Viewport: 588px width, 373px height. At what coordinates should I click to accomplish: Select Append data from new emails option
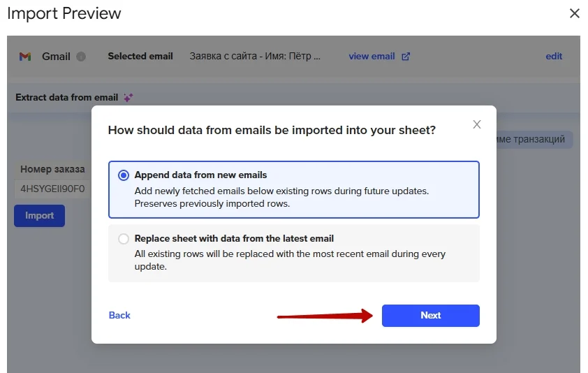click(124, 175)
